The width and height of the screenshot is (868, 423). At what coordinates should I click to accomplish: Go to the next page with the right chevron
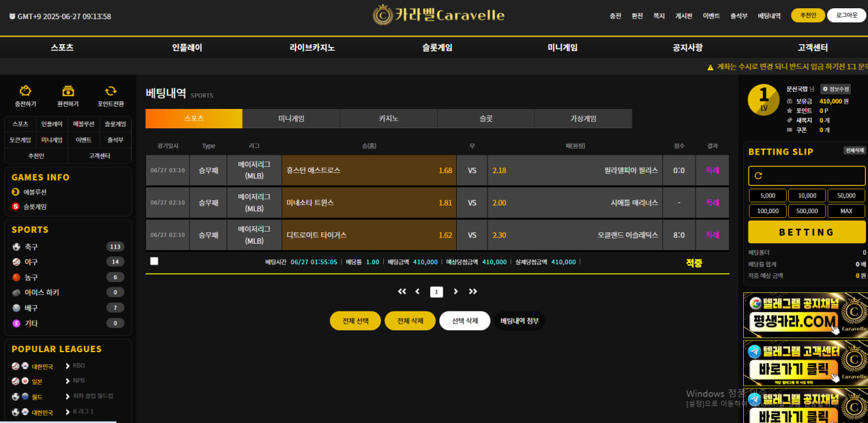coord(455,292)
